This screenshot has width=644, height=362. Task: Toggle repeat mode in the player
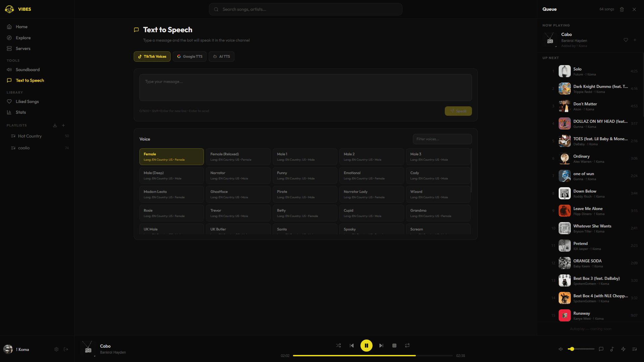coord(407,346)
